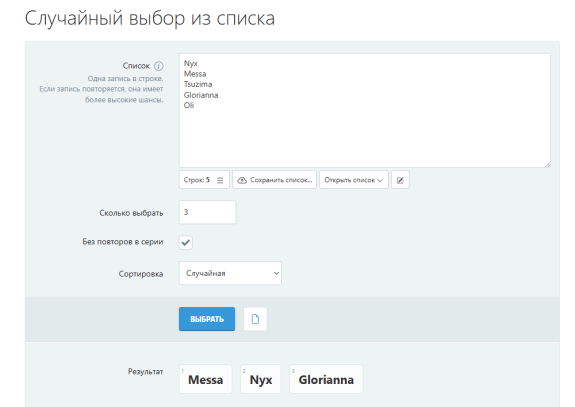Select the Nyx result card

(x=261, y=379)
